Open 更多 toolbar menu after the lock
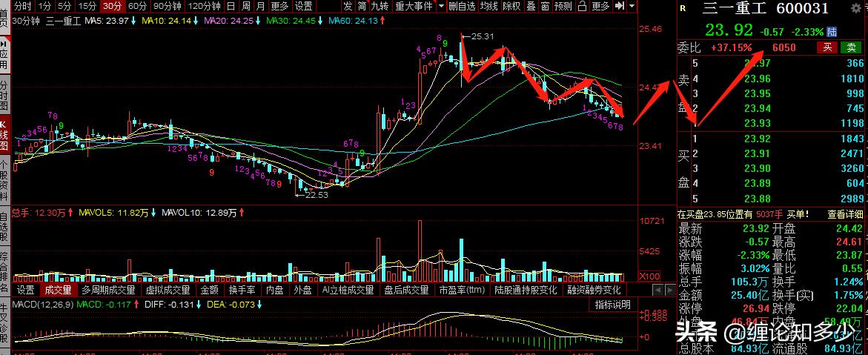 point(600,7)
